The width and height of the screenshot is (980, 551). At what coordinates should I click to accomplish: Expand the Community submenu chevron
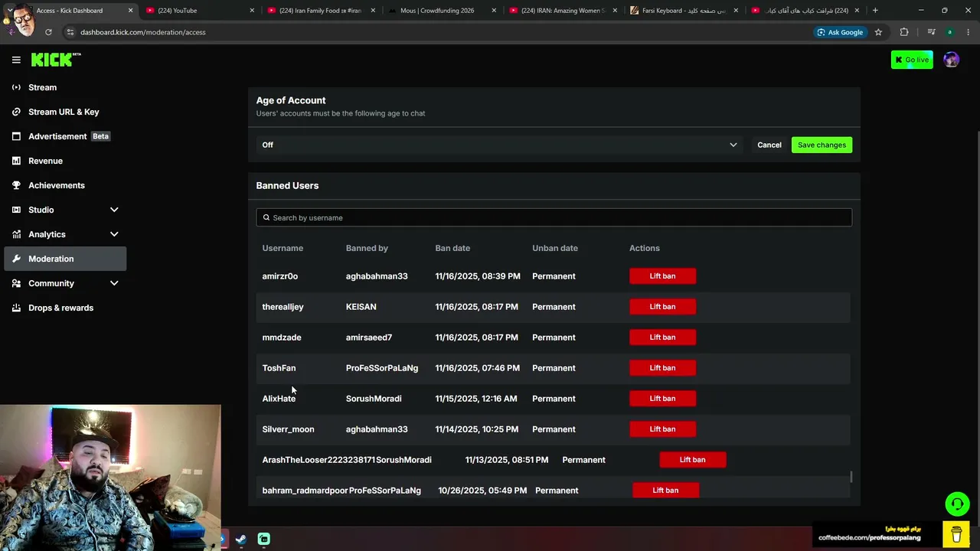[114, 283]
